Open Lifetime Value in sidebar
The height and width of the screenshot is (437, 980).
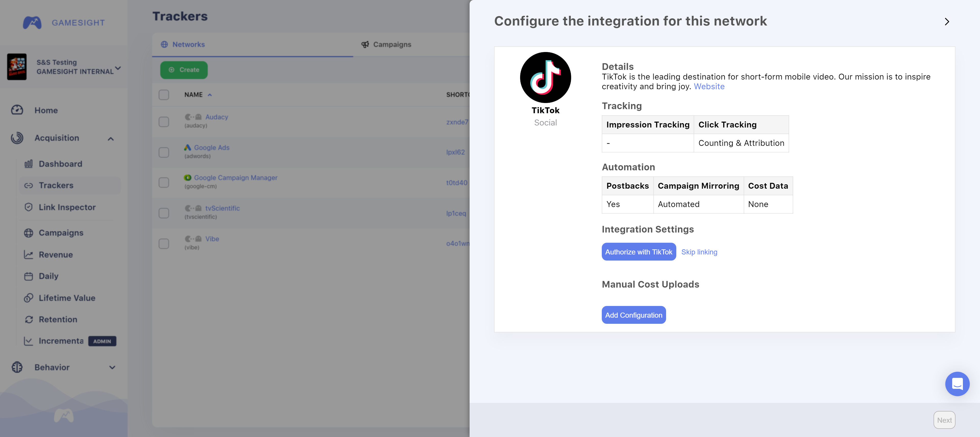click(x=67, y=298)
